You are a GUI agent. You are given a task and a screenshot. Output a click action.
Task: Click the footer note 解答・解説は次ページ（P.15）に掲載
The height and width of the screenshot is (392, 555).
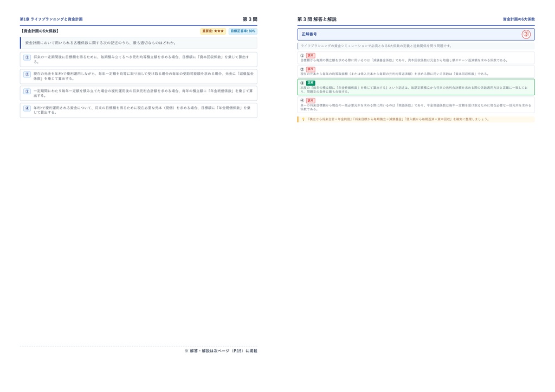pos(221,351)
